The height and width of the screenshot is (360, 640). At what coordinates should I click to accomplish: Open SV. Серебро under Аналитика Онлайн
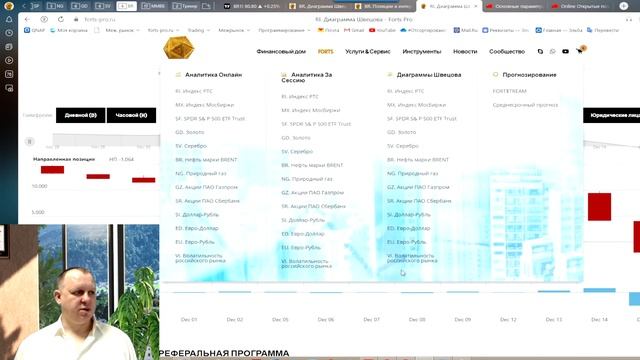pos(191,146)
